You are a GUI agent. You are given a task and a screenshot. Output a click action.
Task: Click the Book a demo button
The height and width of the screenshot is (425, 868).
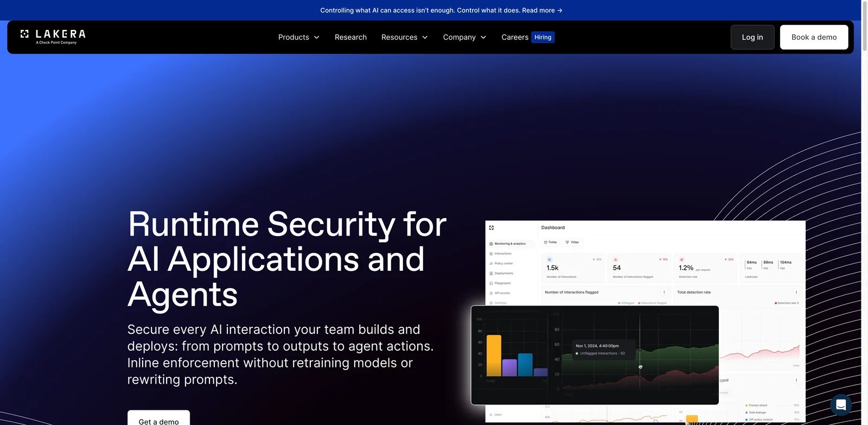(814, 37)
